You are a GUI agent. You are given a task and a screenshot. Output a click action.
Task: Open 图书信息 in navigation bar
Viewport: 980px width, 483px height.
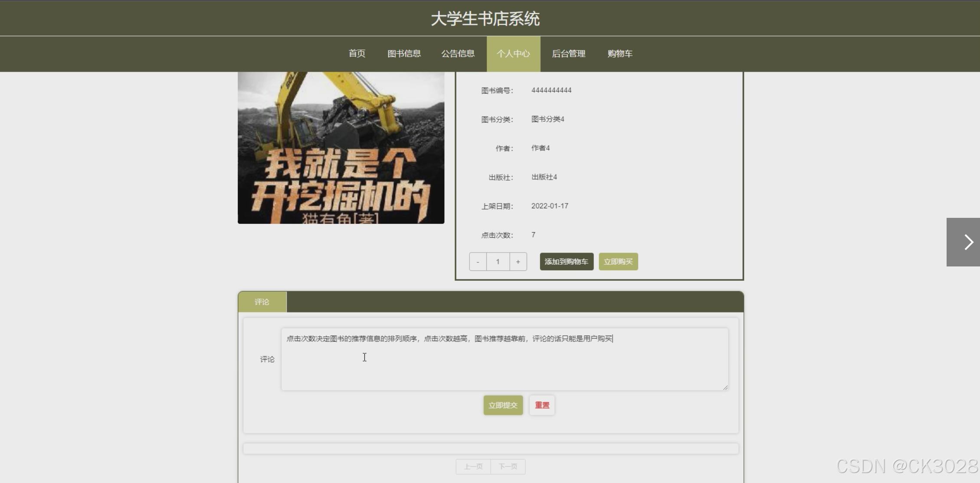coord(404,54)
